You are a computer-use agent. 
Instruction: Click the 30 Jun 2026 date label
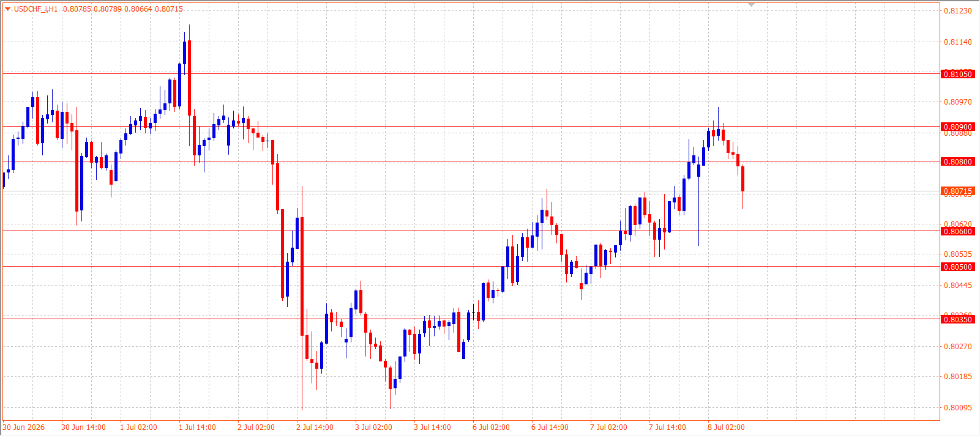coord(24,427)
